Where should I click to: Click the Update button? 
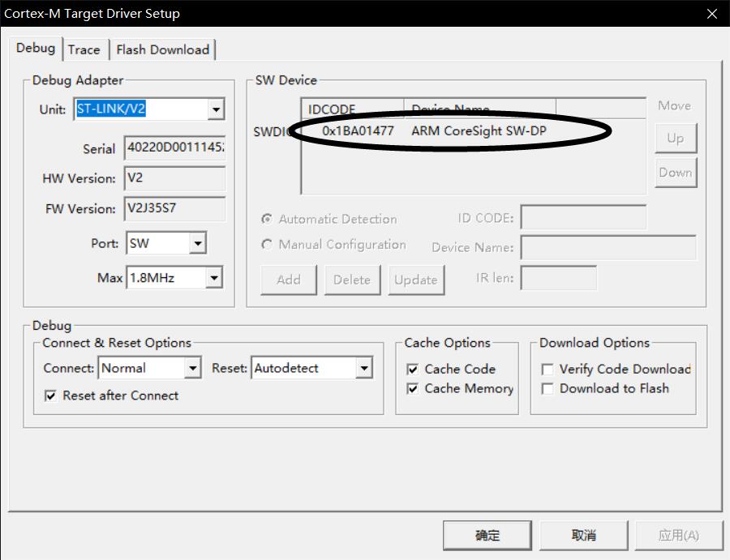tap(416, 280)
